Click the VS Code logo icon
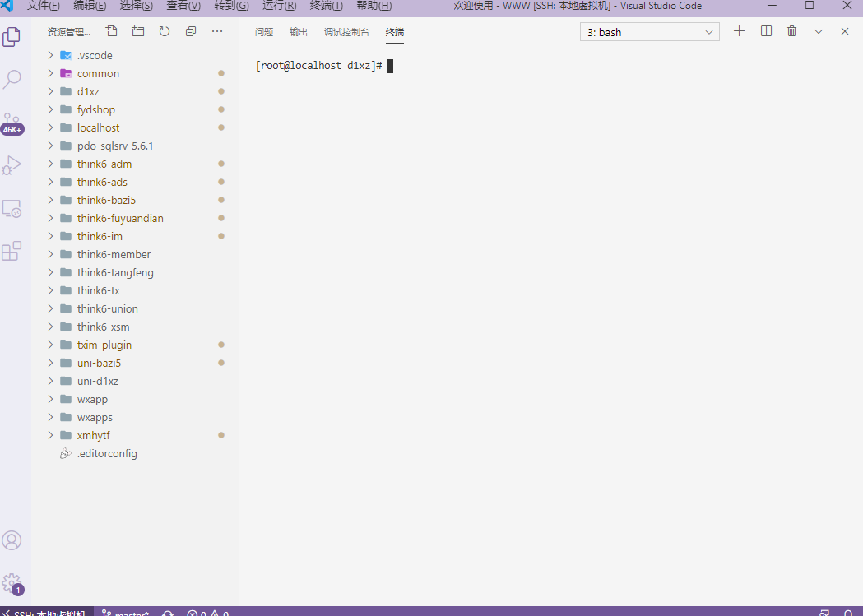This screenshot has width=863, height=616. (x=7, y=6)
